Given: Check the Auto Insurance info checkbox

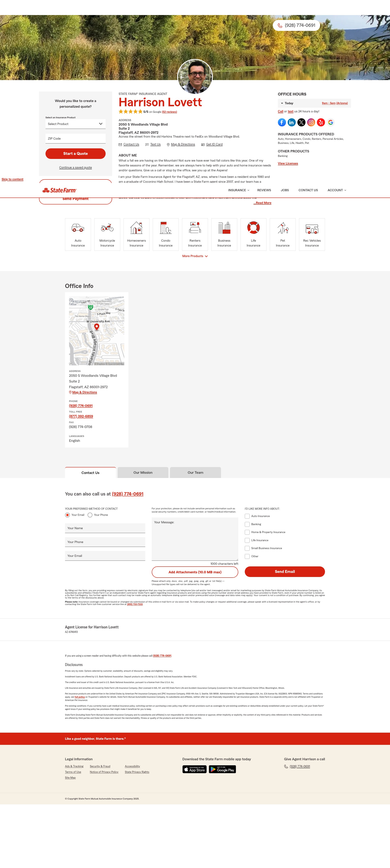Looking at the screenshot, I should 247,516.
